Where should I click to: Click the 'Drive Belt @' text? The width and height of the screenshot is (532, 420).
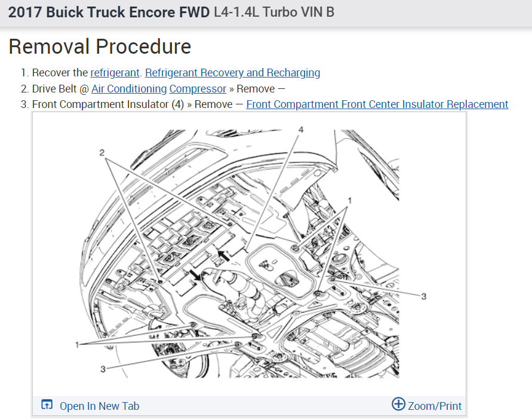[60, 89]
